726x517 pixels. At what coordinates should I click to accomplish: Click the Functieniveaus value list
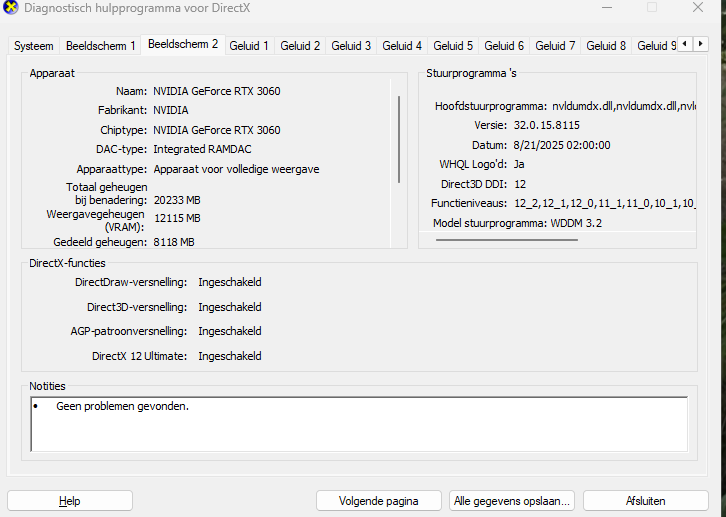[605, 203]
